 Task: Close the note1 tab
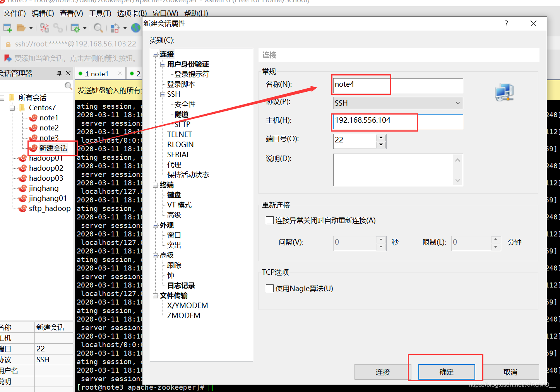point(120,73)
